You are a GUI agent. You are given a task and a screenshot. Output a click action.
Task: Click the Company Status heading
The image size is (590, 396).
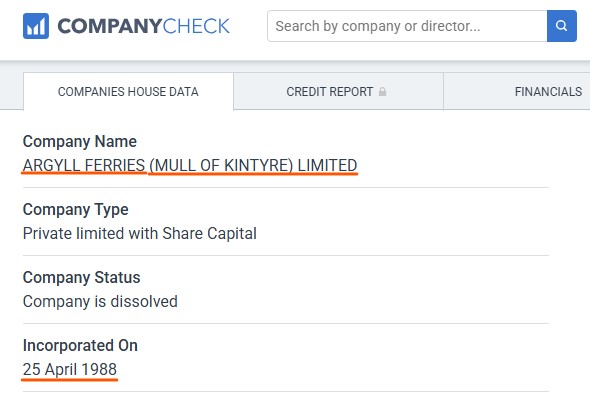82,277
